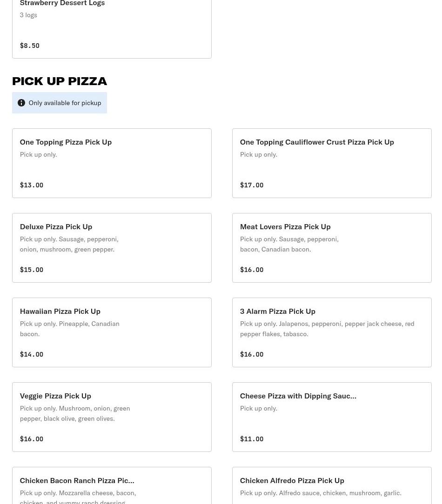
Task: Click the $17.00 cauliflower crust pizza price
Action: point(252,185)
